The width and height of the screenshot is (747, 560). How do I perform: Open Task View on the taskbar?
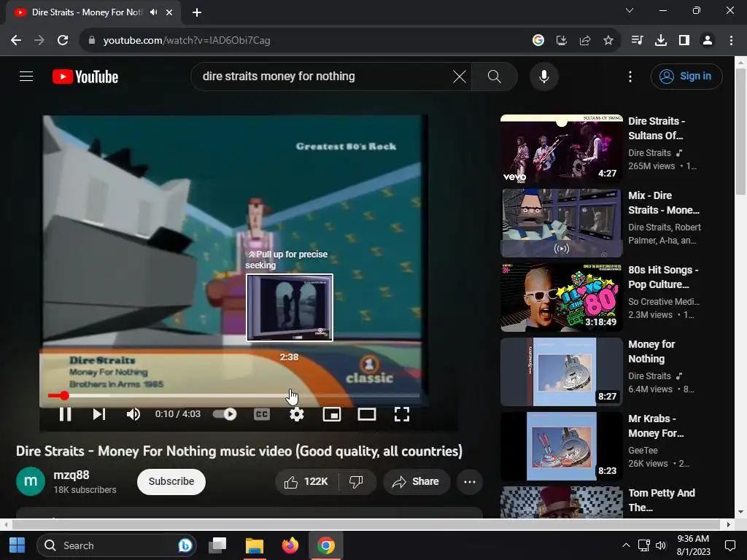point(217,545)
